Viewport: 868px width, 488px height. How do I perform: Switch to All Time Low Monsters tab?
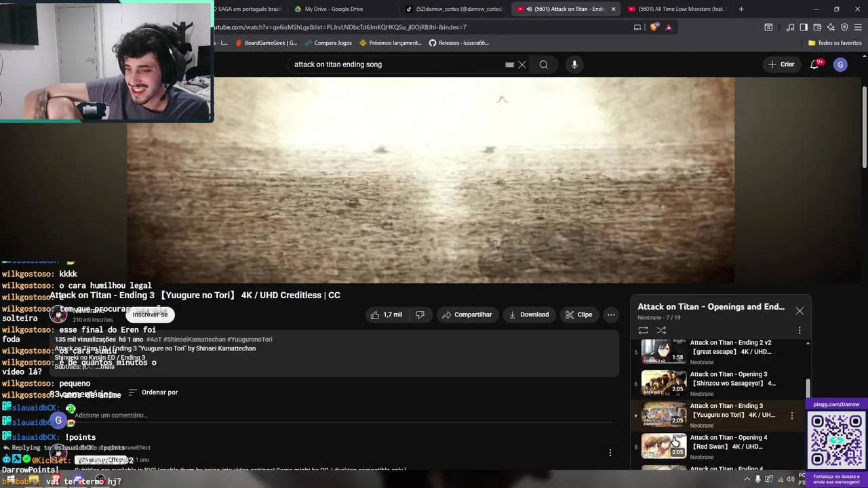point(678,9)
